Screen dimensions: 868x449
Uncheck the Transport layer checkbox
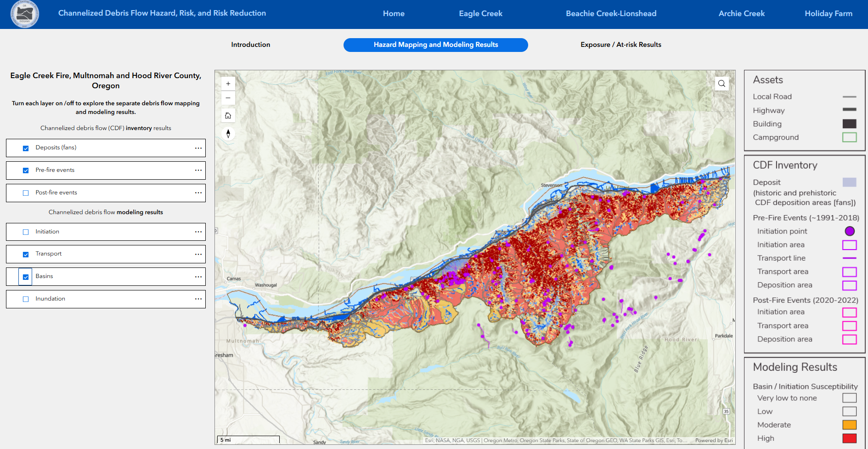[x=25, y=254]
